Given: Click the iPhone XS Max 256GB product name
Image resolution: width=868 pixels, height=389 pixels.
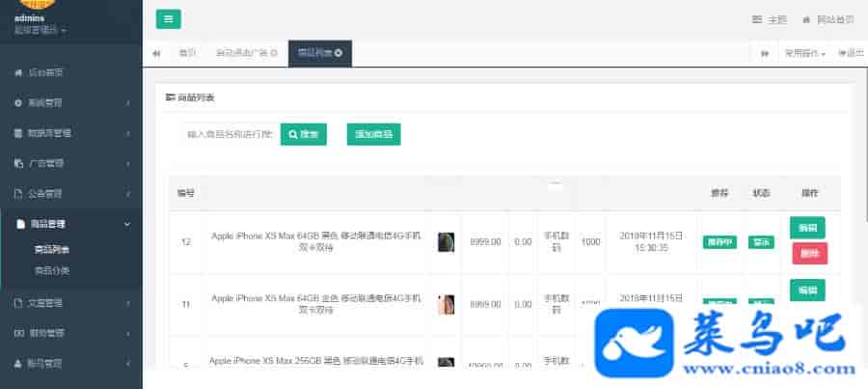Looking at the screenshot, I should click(x=316, y=361).
